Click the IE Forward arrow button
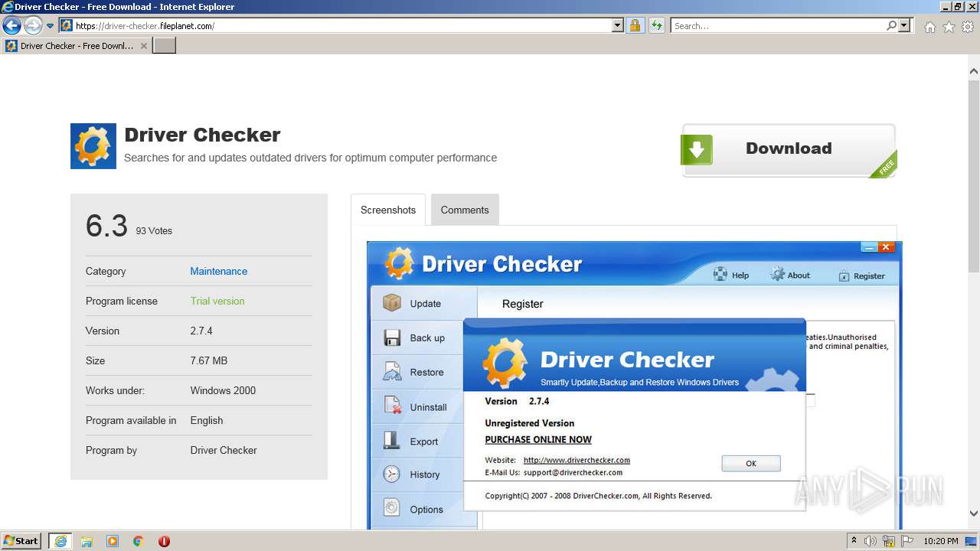 click(x=33, y=26)
